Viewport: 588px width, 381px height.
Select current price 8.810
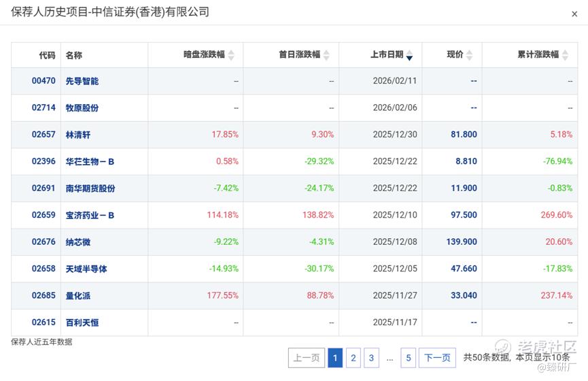466,161
